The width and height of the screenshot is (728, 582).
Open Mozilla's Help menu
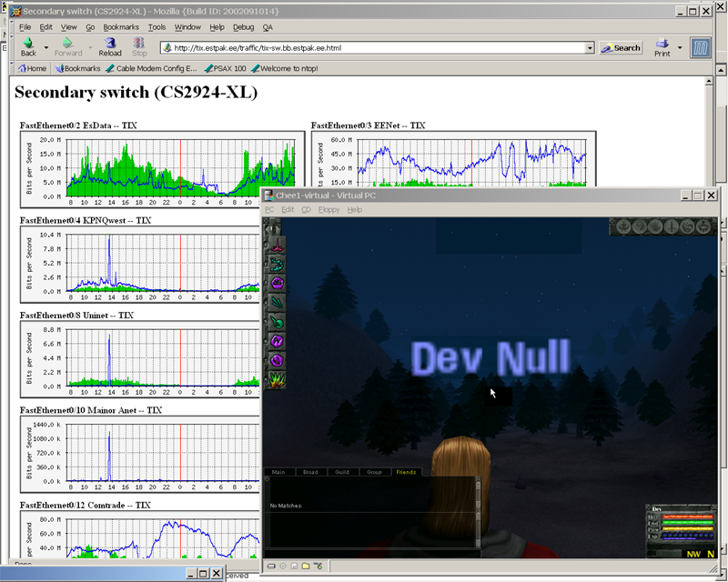pyautogui.click(x=217, y=27)
